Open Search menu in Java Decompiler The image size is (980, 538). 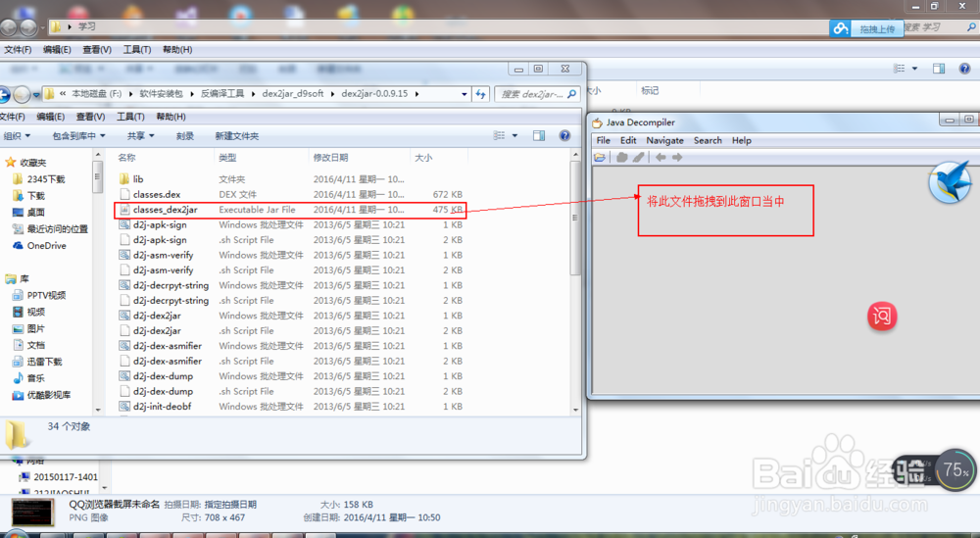click(x=708, y=140)
